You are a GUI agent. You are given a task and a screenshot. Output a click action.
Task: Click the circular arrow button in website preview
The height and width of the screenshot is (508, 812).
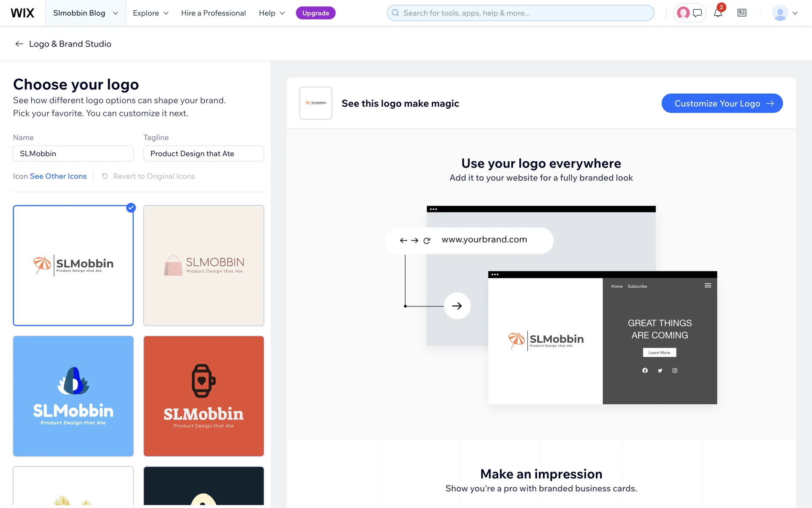point(457,306)
